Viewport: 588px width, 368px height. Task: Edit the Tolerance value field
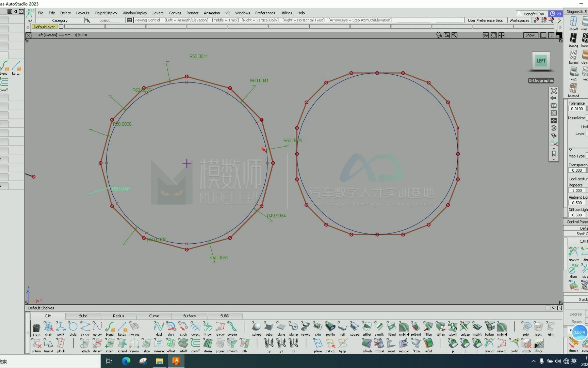577,109
